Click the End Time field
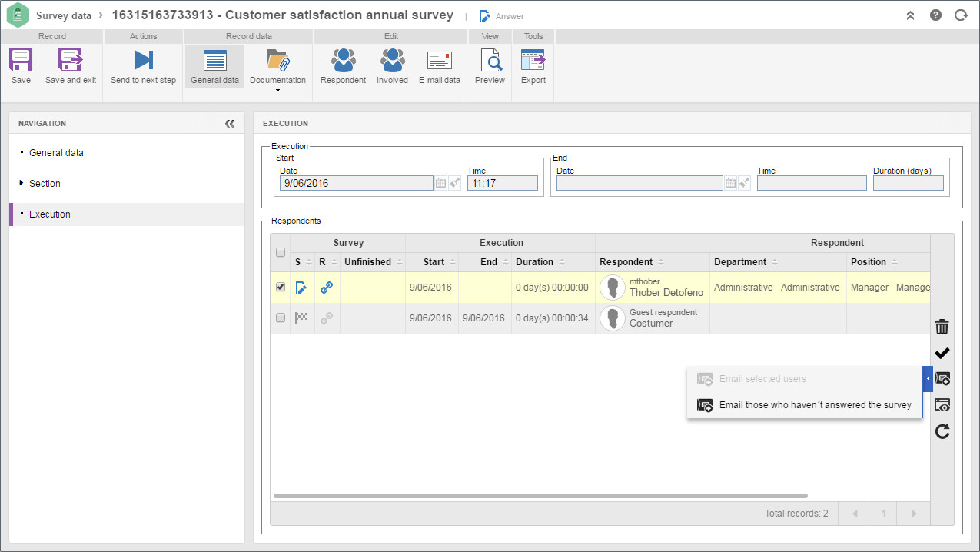The width and height of the screenshot is (980, 552). [812, 183]
